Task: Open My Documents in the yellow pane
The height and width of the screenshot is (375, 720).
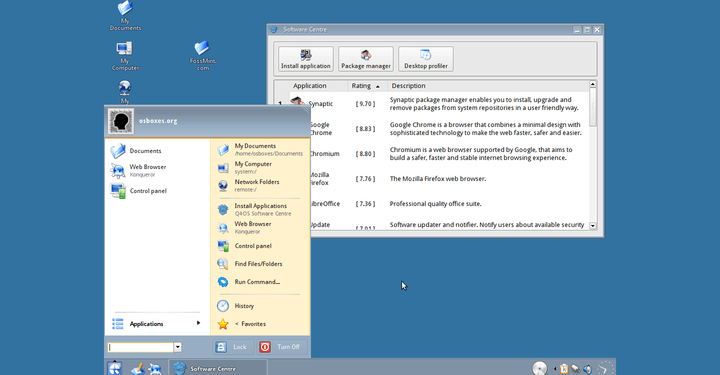Action: 260,149
